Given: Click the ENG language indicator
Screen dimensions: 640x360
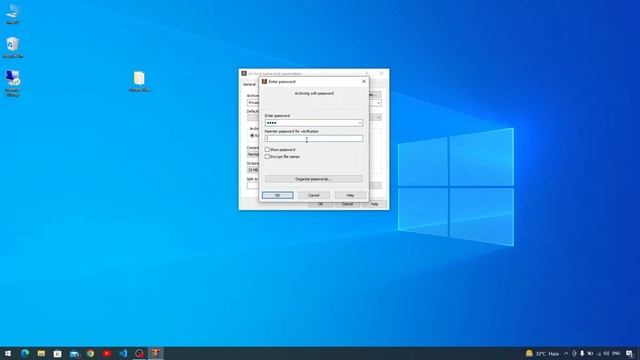Looking at the screenshot, I should pos(616,353).
